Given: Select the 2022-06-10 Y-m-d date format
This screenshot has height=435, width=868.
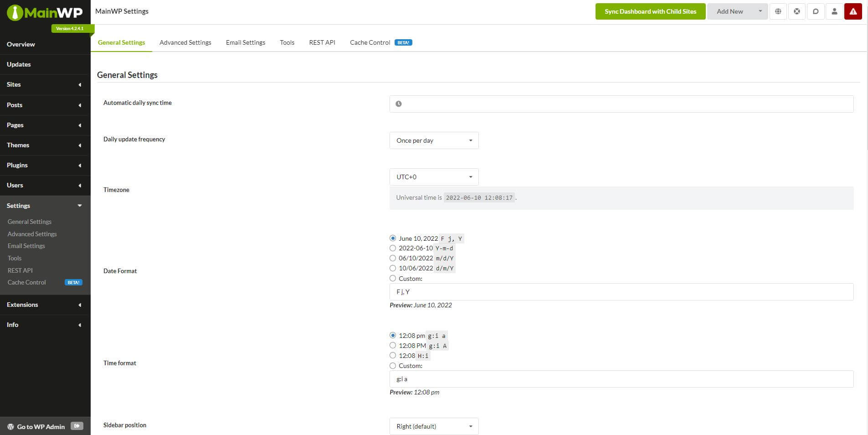Looking at the screenshot, I should pos(393,248).
